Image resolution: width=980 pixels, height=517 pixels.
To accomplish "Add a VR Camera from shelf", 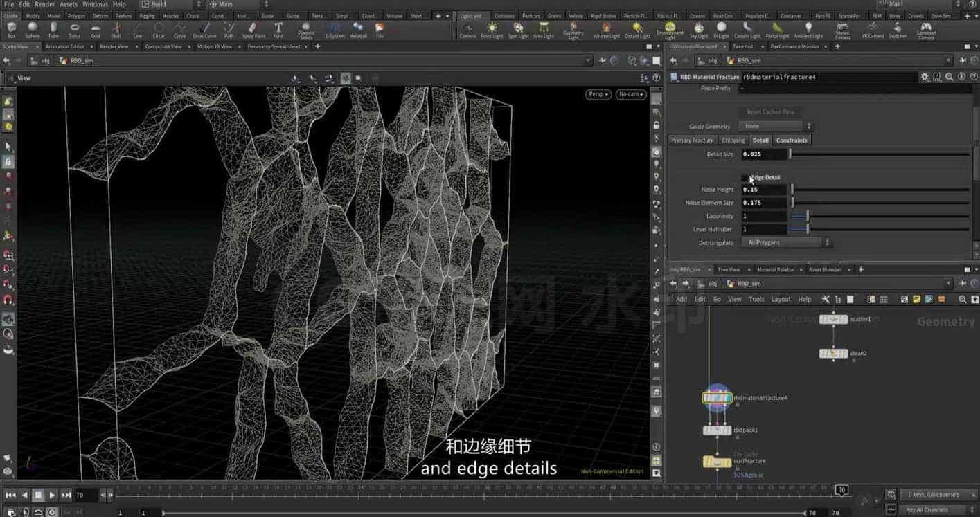I will [873, 30].
